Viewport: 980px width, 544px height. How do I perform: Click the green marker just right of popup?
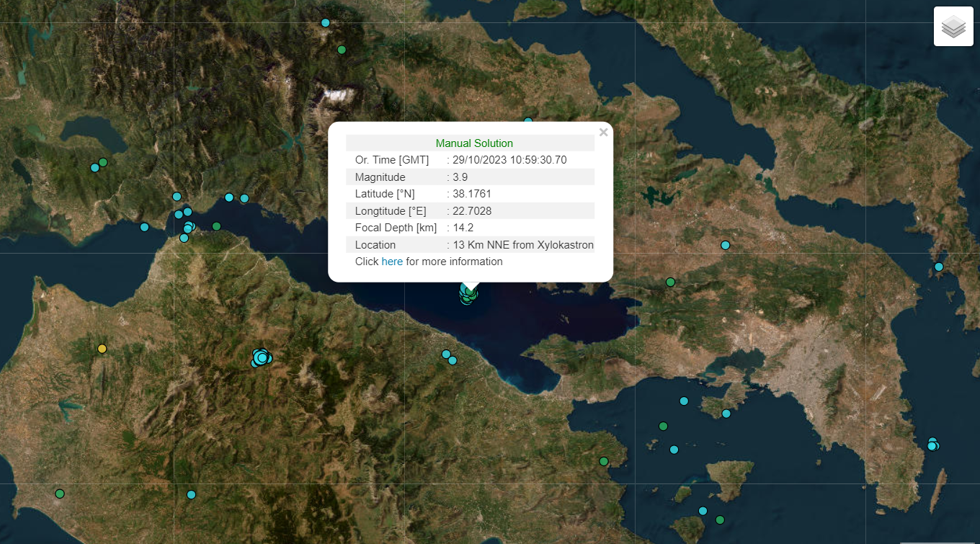670,282
